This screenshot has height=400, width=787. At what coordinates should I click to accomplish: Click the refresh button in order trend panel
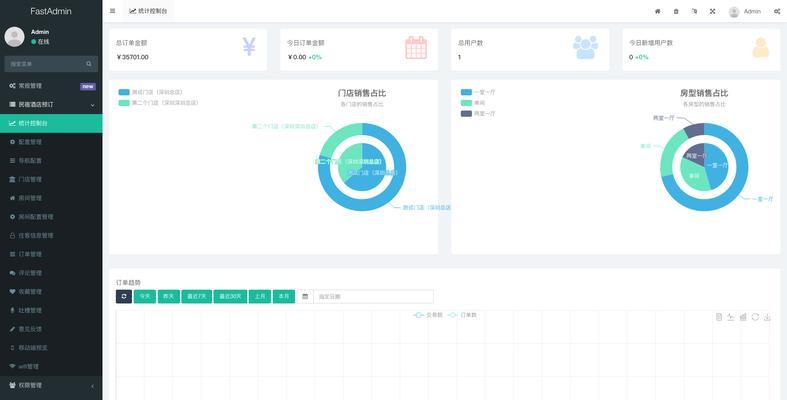[x=123, y=297]
